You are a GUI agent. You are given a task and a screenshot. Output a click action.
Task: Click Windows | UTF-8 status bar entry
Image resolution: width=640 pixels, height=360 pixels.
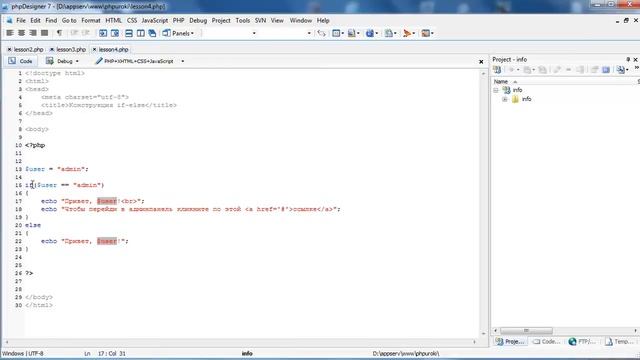point(23,353)
